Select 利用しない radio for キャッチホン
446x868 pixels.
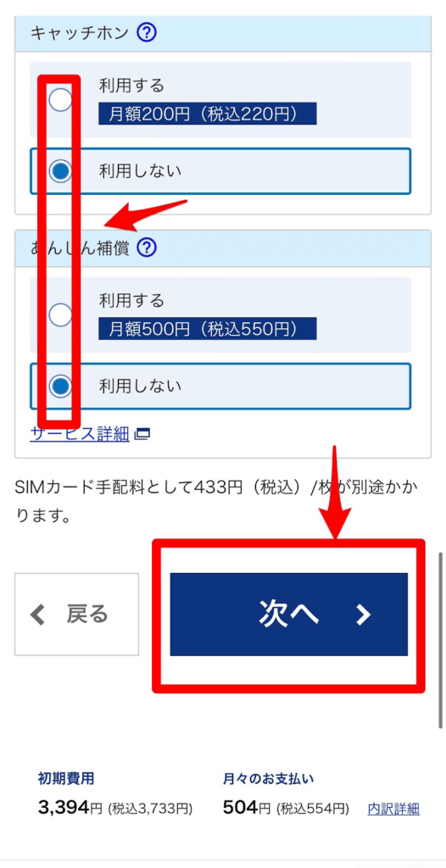tap(60, 171)
